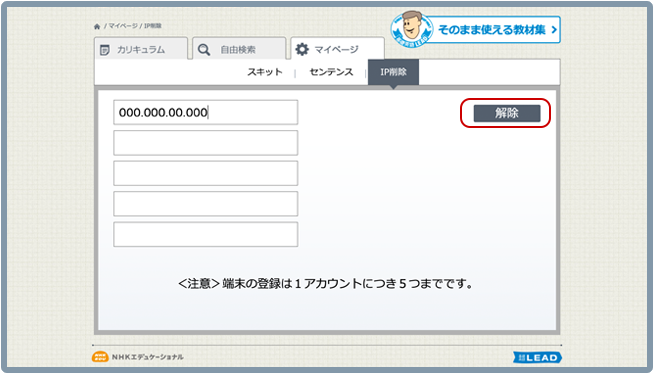Click the マイページ breadcrumb link
The image size is (654, 374).
point(123,26)
